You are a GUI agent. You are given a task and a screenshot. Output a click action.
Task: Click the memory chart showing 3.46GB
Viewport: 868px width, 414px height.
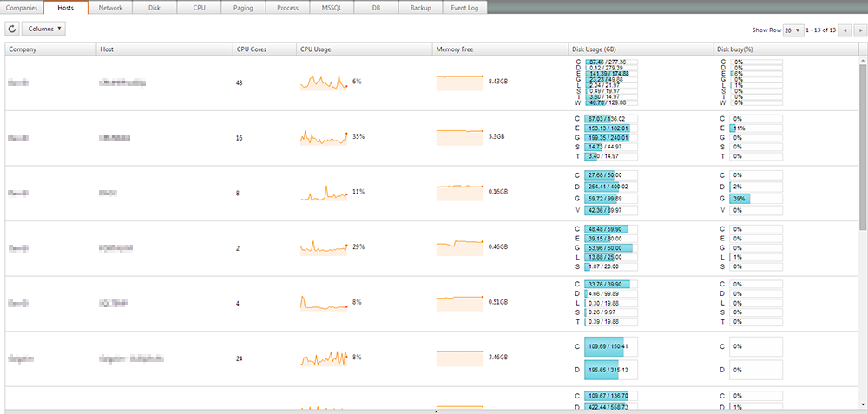(x=459, y=358)
